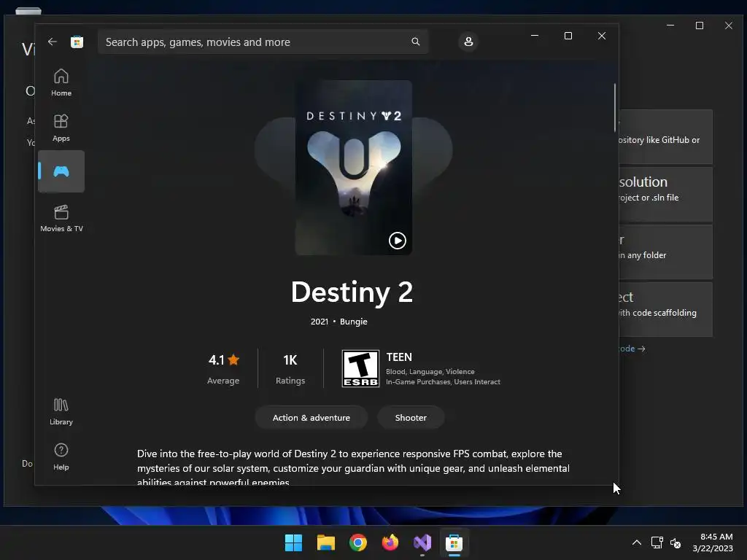Click the network status tray icon
The image size is (747, 560).
657,542
